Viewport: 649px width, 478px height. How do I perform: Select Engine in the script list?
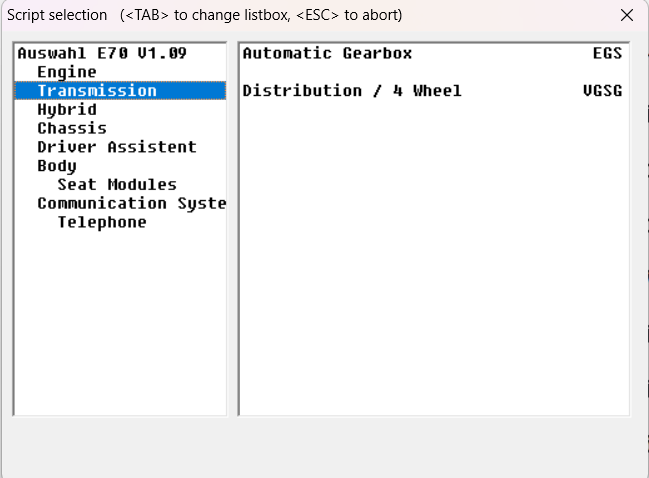click(x=67, y=72)
